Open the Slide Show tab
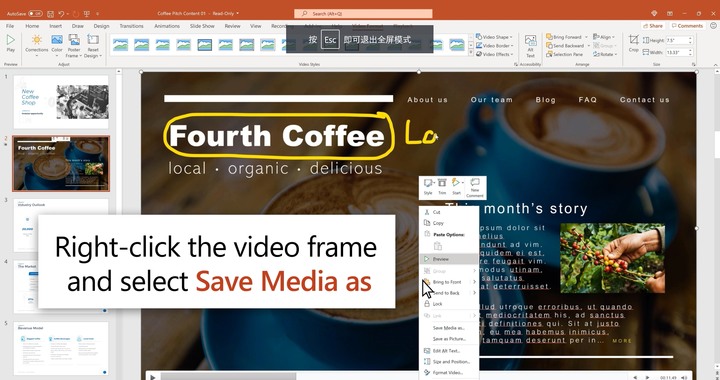 tap(202, 26)
